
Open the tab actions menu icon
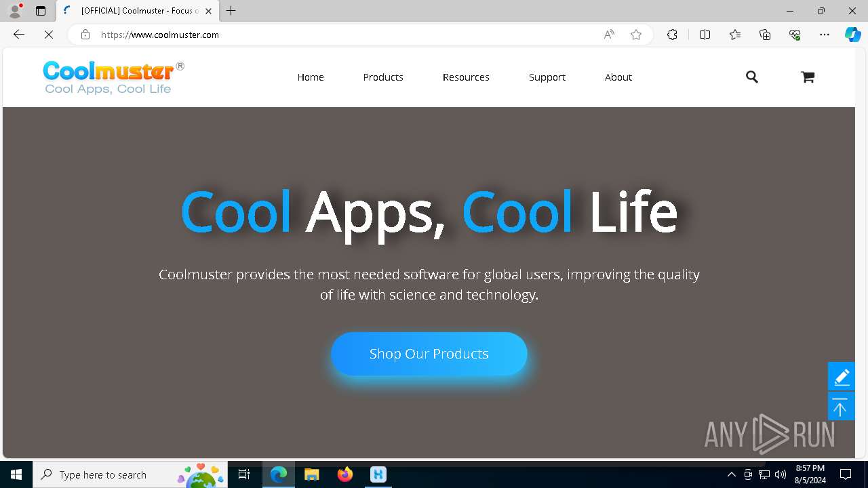41,11
